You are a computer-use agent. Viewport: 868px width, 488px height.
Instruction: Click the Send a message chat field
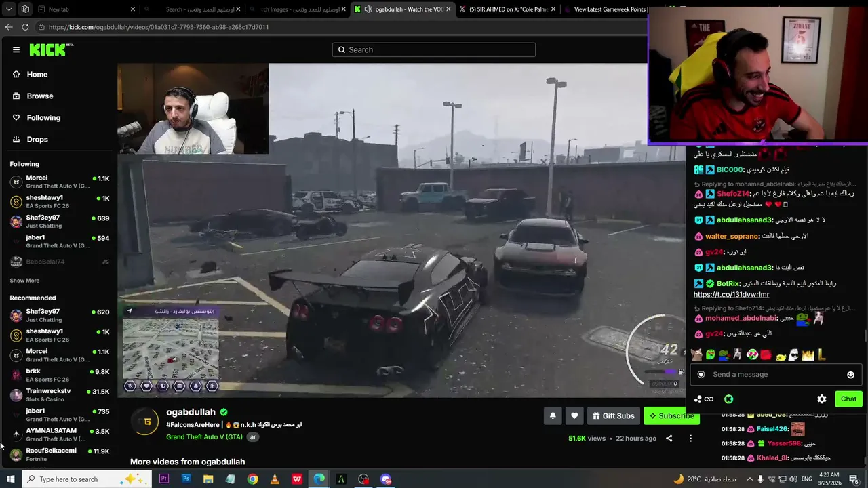click(775, 375)
